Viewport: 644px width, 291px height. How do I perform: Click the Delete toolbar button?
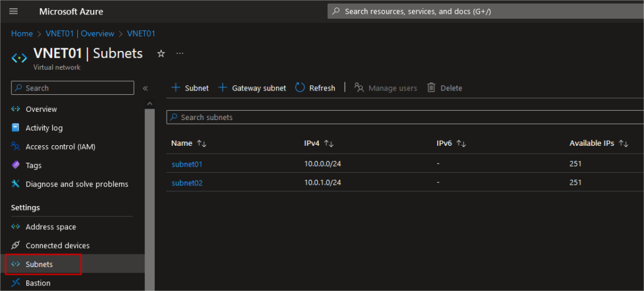[x=445, y=88]
